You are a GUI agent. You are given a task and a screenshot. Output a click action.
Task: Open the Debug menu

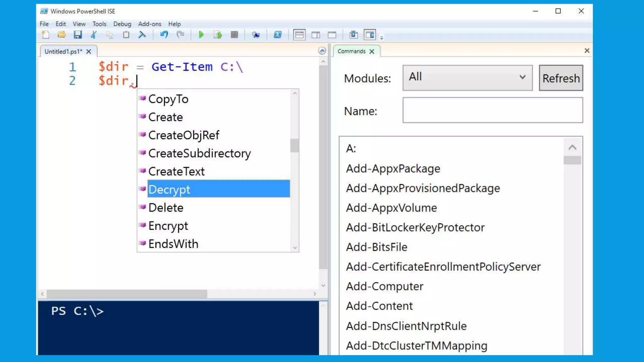pos(122,24)
